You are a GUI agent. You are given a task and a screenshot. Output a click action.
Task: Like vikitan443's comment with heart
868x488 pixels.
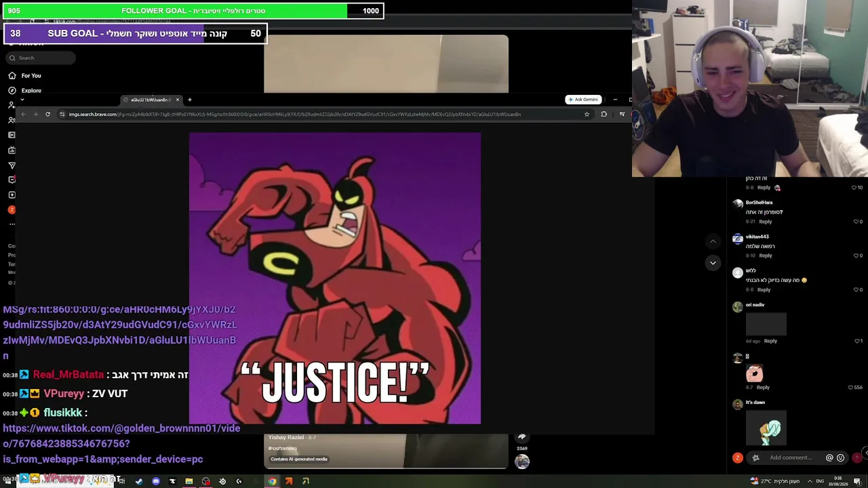tap(856, 256)
